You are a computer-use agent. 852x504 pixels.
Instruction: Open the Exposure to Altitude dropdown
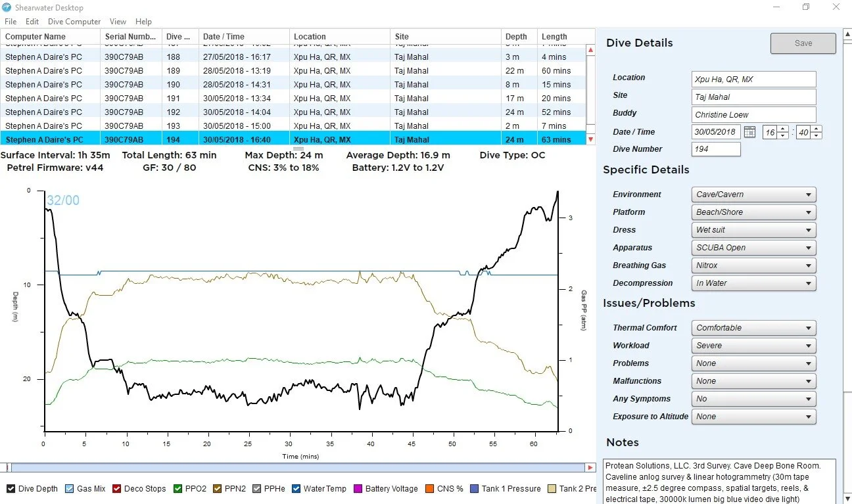(753, 417)
